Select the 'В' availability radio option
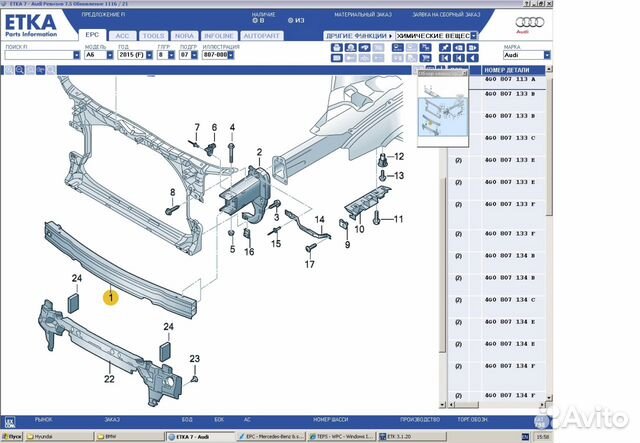This screenshot has height=443, width=640. coord(255,20)
